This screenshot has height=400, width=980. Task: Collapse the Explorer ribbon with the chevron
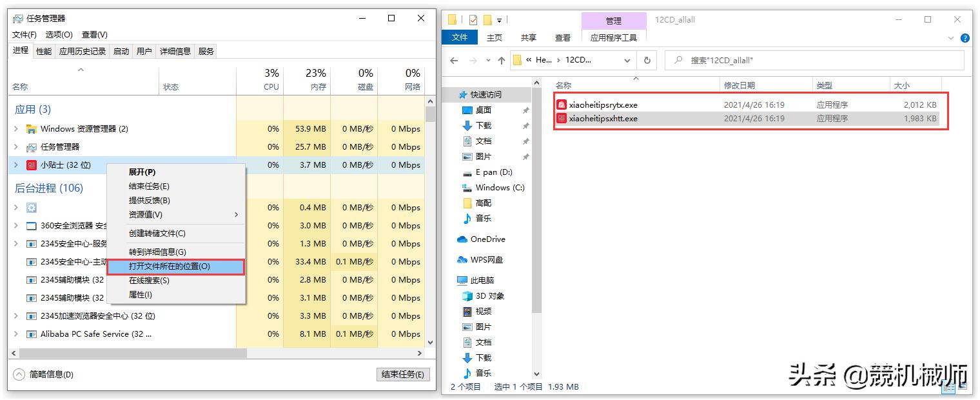952,38
